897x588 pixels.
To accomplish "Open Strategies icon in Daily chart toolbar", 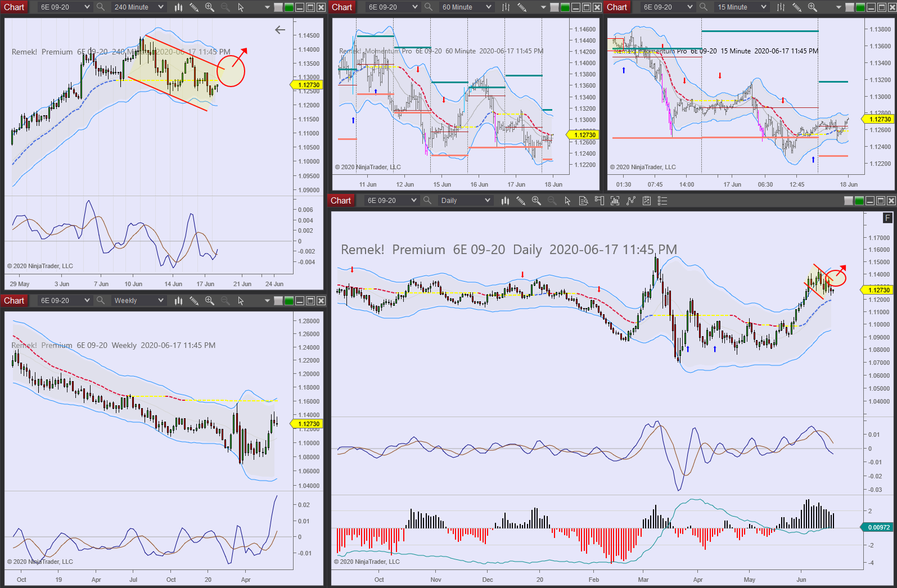I will pyautogui.click(x=631, y=201).
